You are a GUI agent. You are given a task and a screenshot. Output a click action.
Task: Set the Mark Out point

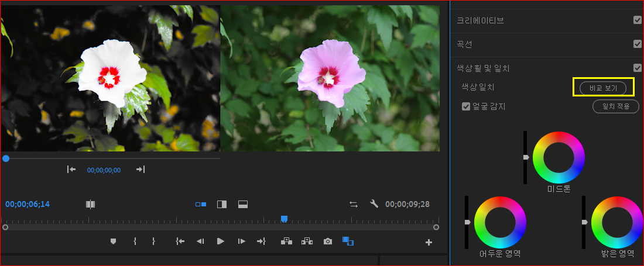pos(153,241)
